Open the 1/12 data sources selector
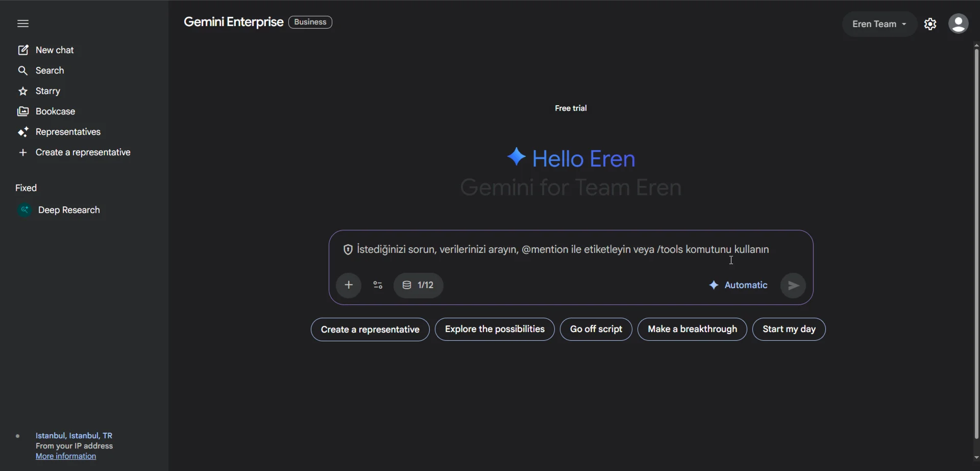 click(419, 285)
